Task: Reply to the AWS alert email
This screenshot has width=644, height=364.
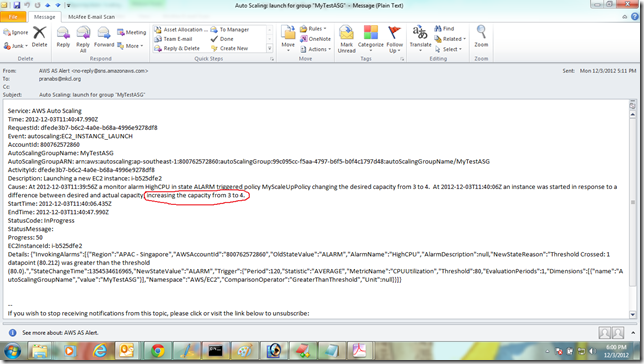Action: click(63, 37)
